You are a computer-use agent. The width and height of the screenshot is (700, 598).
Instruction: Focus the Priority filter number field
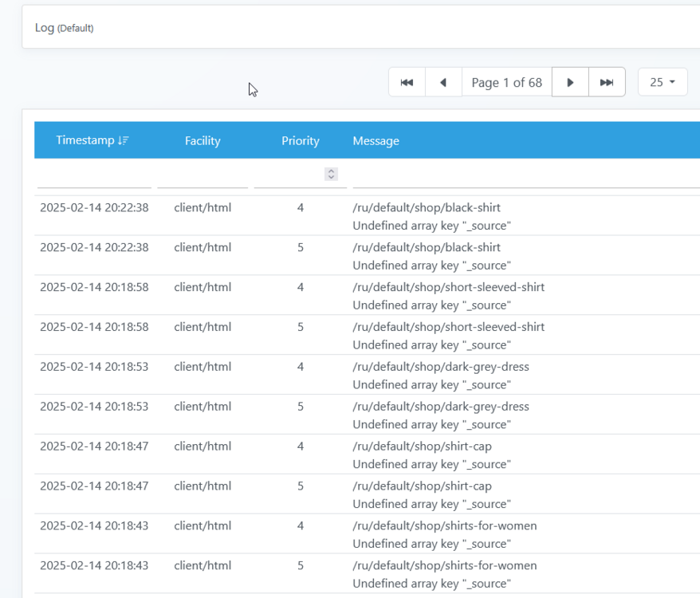click(289, 174)
